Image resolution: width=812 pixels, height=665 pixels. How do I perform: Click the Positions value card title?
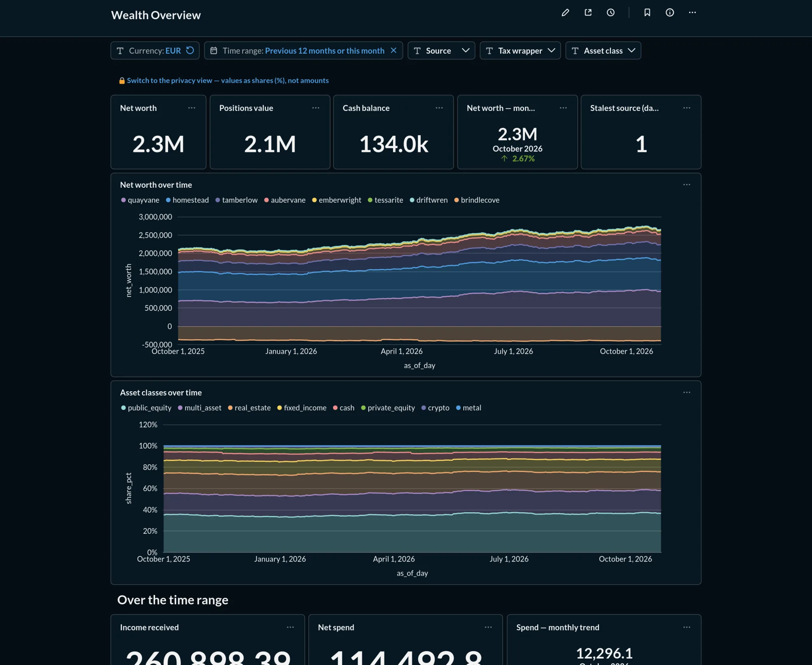246,108
